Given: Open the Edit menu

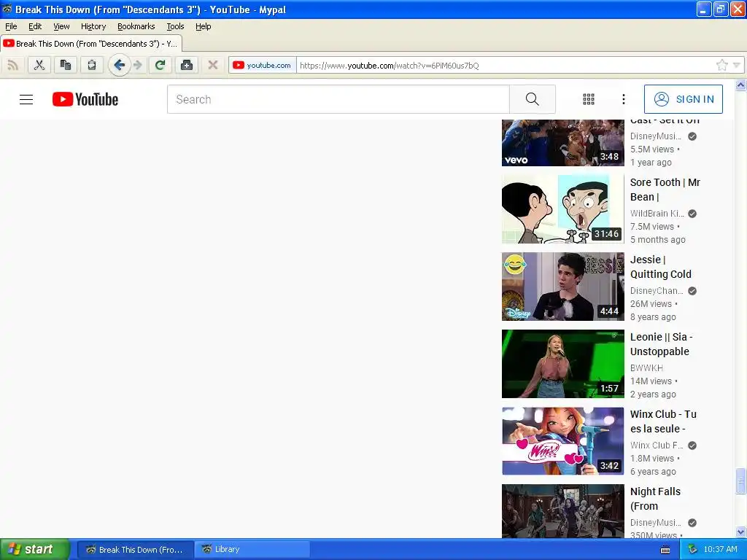Looking at the screenshot, I should 35,26.
